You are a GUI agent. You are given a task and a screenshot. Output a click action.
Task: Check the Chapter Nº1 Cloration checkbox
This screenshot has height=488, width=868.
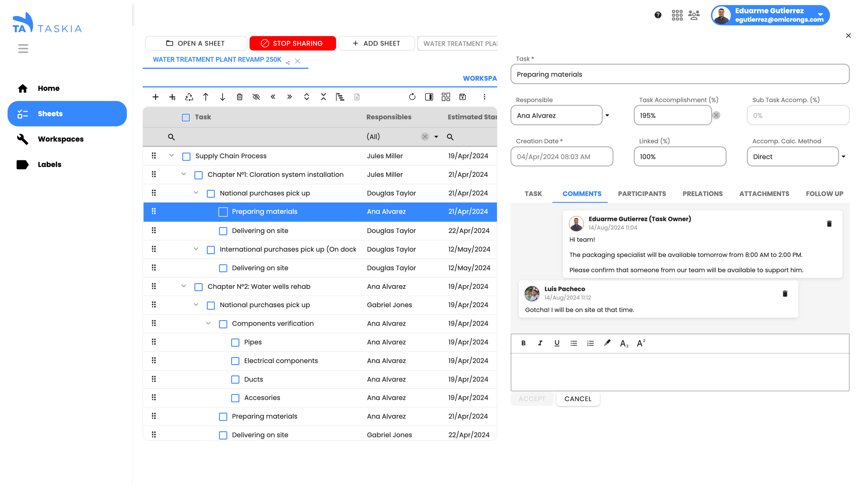click(x=198, y=175)
